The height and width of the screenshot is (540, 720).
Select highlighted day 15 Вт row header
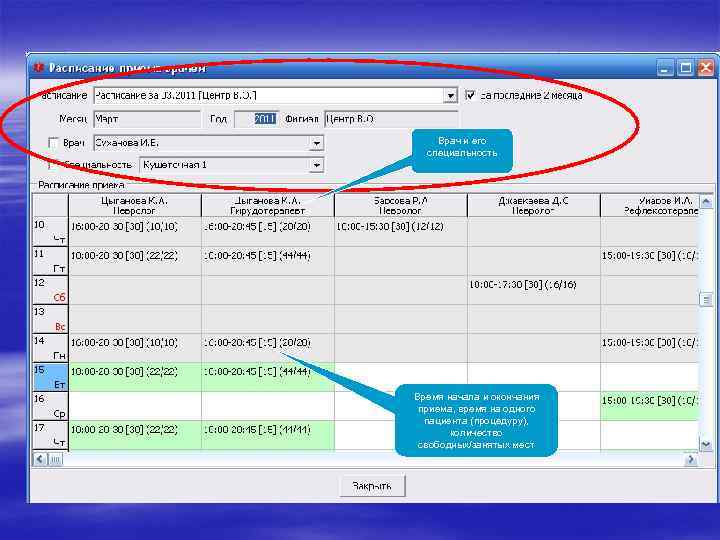point(51,377)
